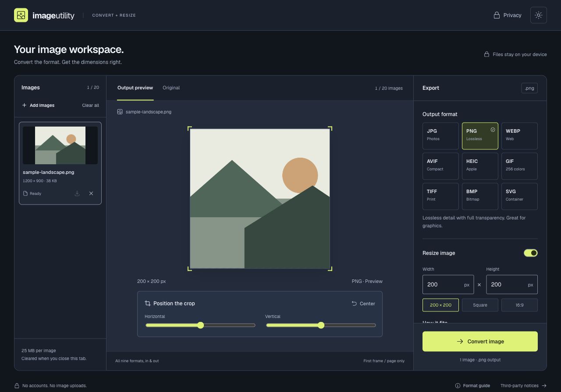Screen dimensions: 561x392
Task: Remove sample-landscape.png with the X icon
Action: click(91, 194)
